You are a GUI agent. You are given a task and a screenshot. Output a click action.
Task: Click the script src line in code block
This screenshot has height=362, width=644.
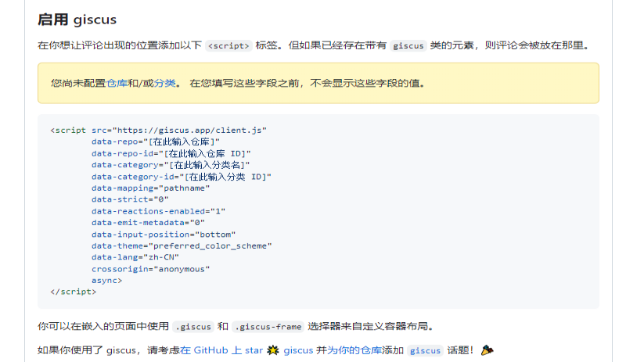[x=159, y=130]
